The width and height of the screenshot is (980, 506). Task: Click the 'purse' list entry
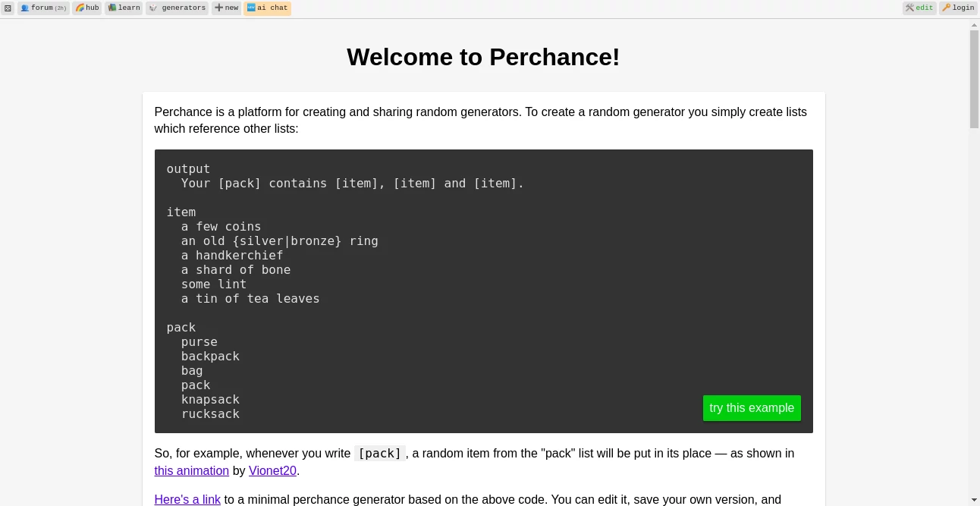tap(199, 341)
